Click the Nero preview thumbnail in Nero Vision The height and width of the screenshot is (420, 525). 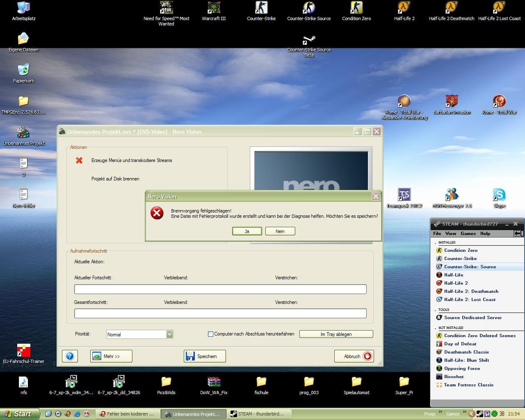click(311, 171)
